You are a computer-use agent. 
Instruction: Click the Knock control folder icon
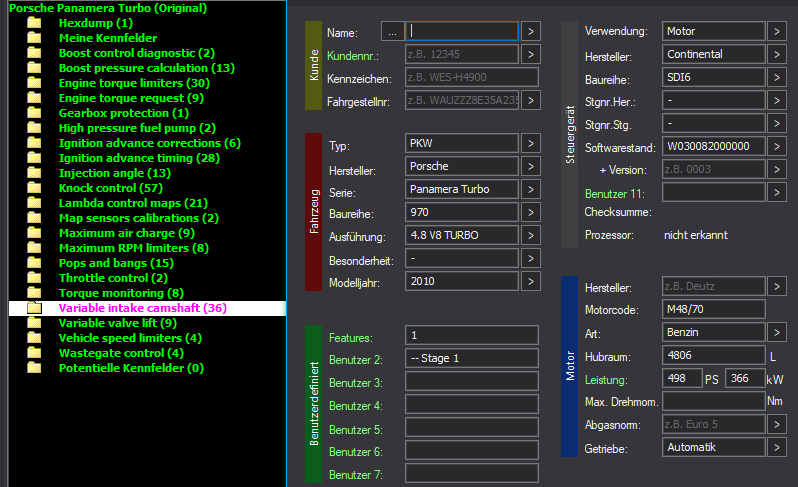[34, 188]
